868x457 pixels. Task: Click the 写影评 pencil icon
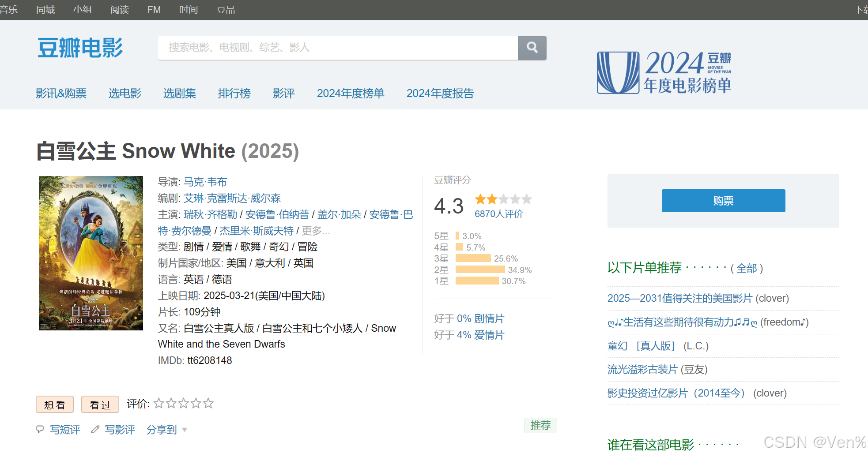[x=95, y=429]
